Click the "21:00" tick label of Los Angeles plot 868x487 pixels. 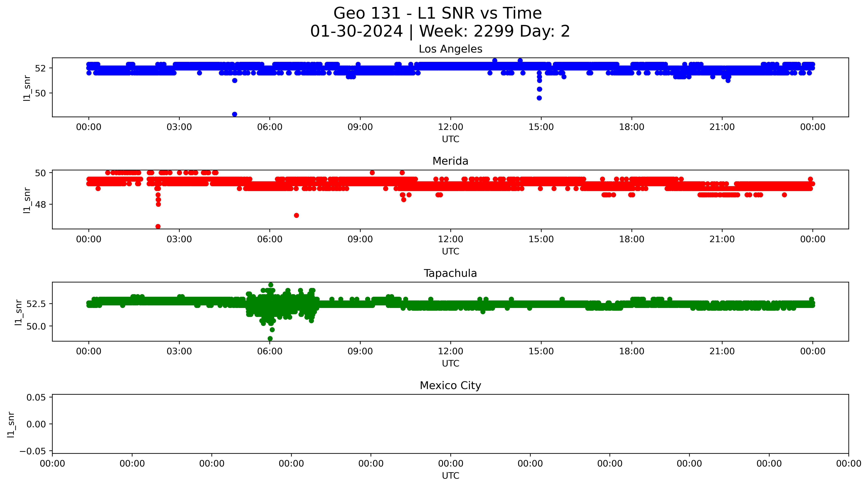[x=722, y=127]
